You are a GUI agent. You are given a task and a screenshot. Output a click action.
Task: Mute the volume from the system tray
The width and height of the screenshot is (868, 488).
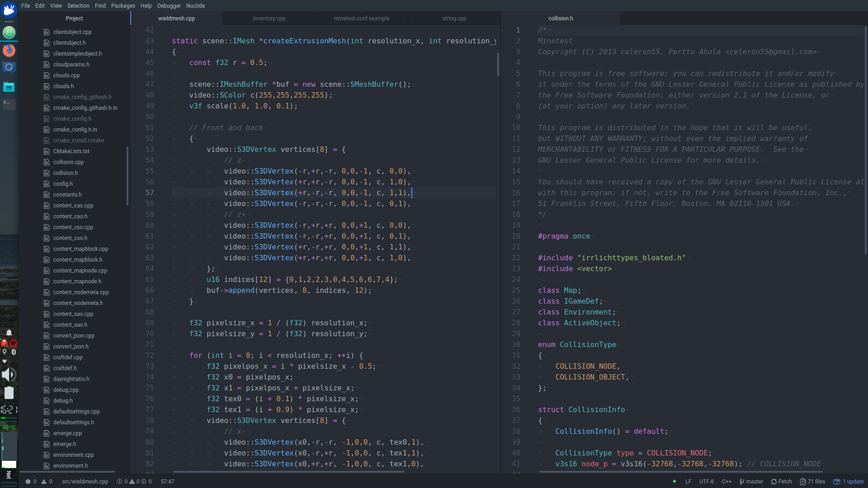tap(8, 374)
